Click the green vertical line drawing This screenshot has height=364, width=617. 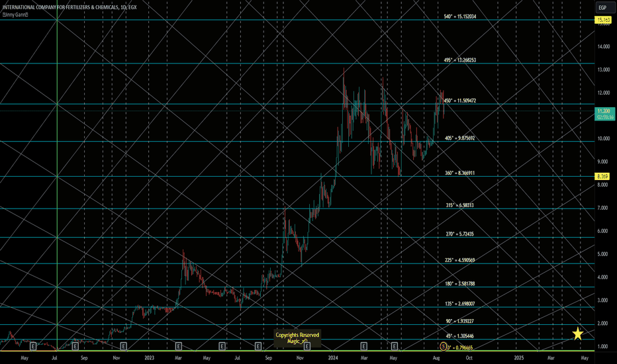point(58,175)
